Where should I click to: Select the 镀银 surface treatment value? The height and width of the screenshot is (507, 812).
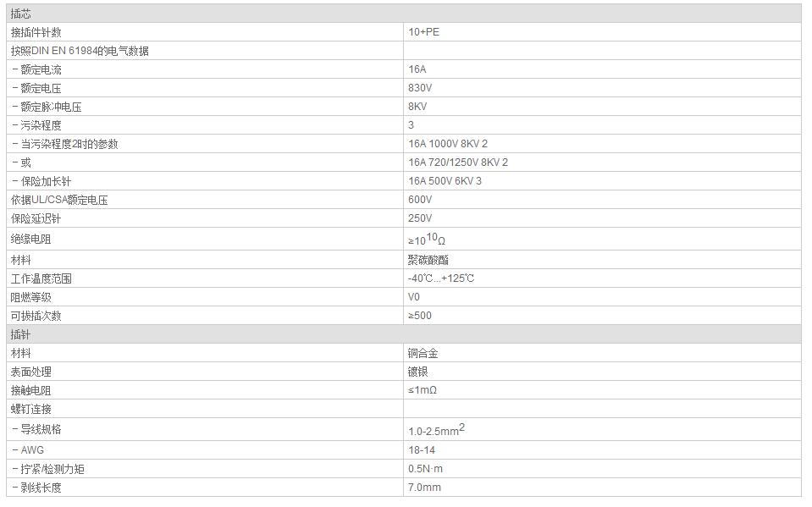click(x=418, y=372)
